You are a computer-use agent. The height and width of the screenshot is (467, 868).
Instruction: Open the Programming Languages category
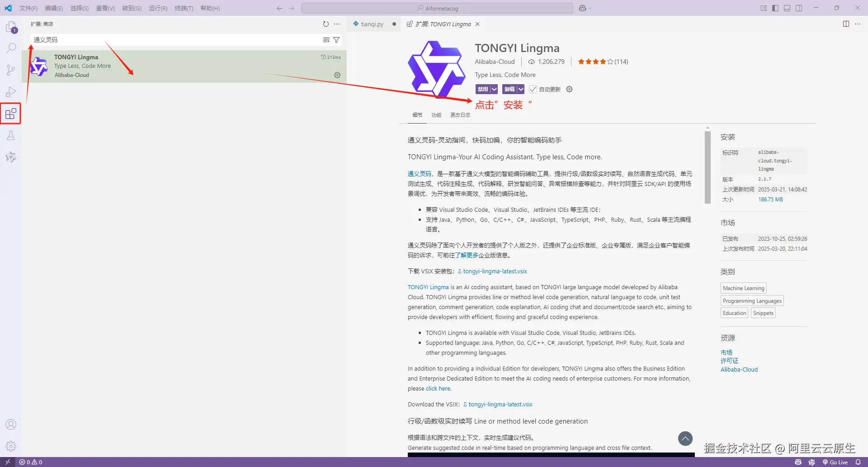tap(752, 301)
